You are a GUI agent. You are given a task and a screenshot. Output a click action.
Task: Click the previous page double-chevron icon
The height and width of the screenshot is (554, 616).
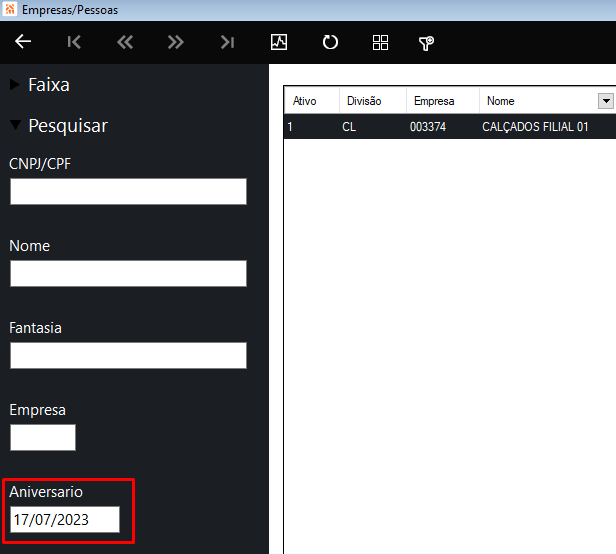(125, 42)
